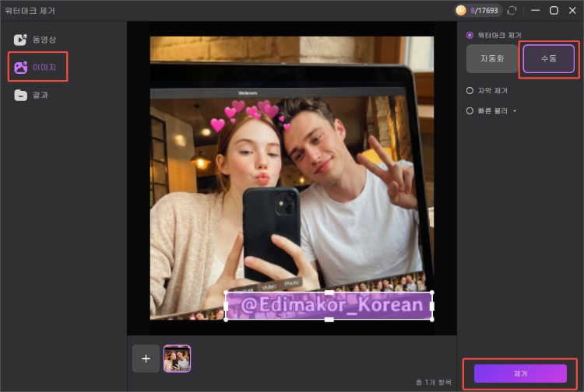Select the 이미지 (image) sidebar item
The width and height of the screenshot is (584, 392).
click(37, 67)
